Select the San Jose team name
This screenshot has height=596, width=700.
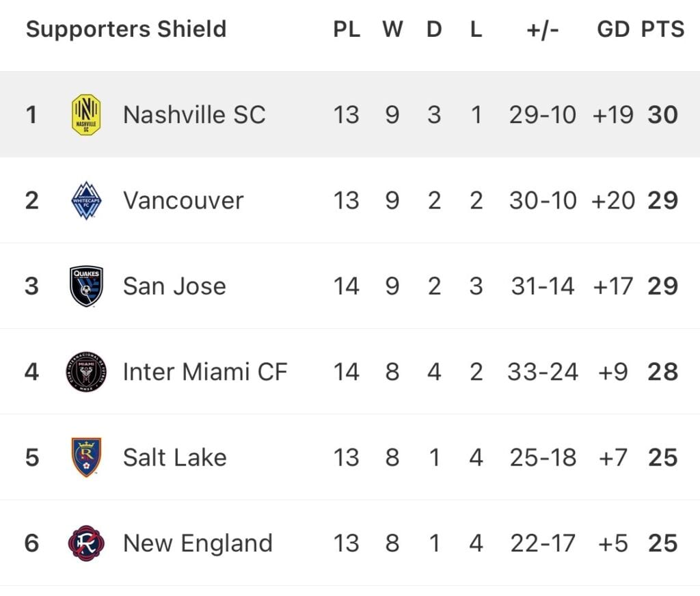pos(174,286)
